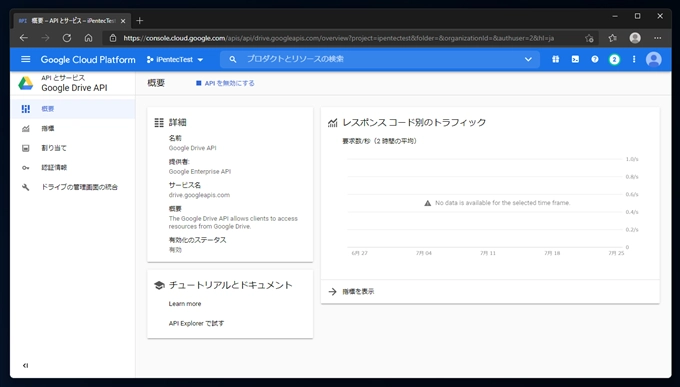Click the browser home button

click(x=88, y=38)
